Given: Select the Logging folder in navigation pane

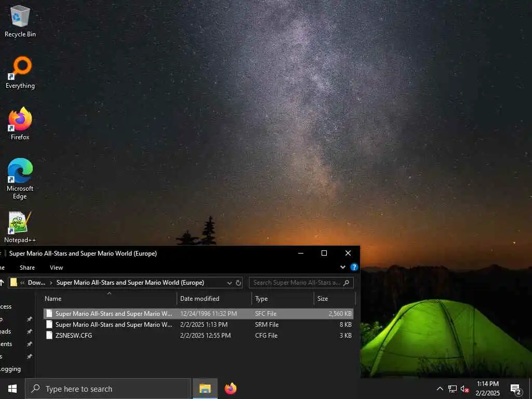Looking at the screenshot, I should tap(10, 369).
